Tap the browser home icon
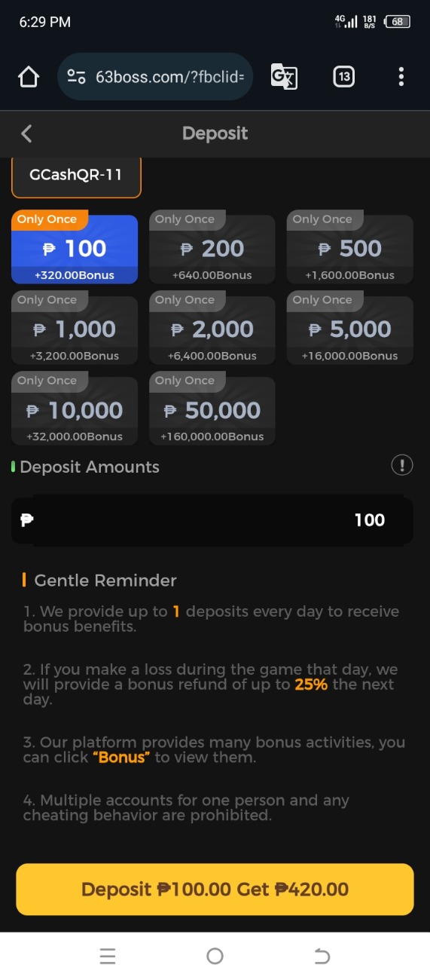The height and width of the screenshot is (980, 430). pos(29,77)
